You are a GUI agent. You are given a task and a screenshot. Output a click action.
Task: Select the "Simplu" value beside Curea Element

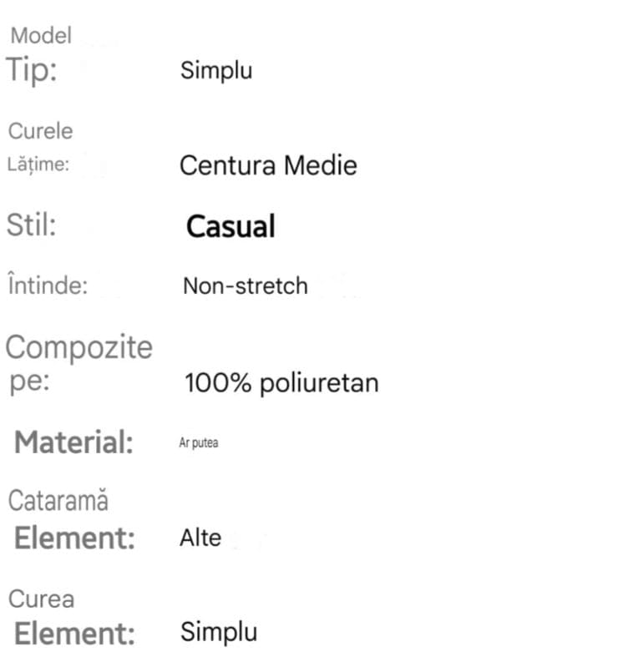[x=219, y=633]
